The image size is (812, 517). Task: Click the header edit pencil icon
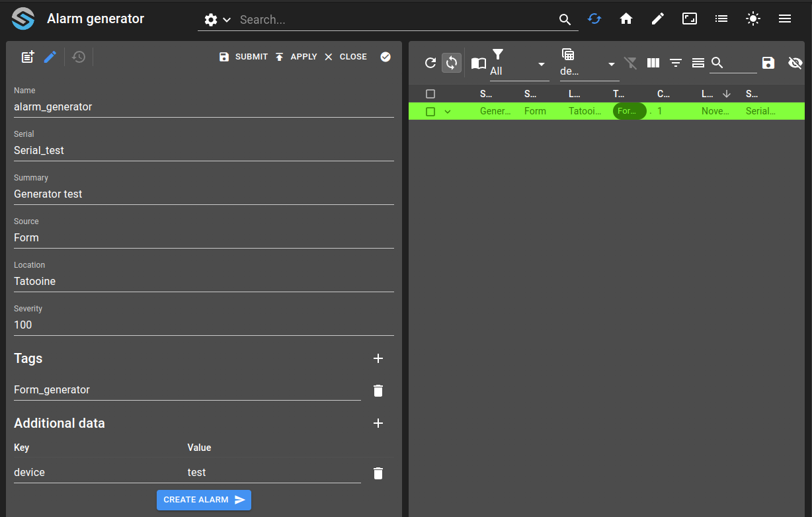tap(658, 19)
